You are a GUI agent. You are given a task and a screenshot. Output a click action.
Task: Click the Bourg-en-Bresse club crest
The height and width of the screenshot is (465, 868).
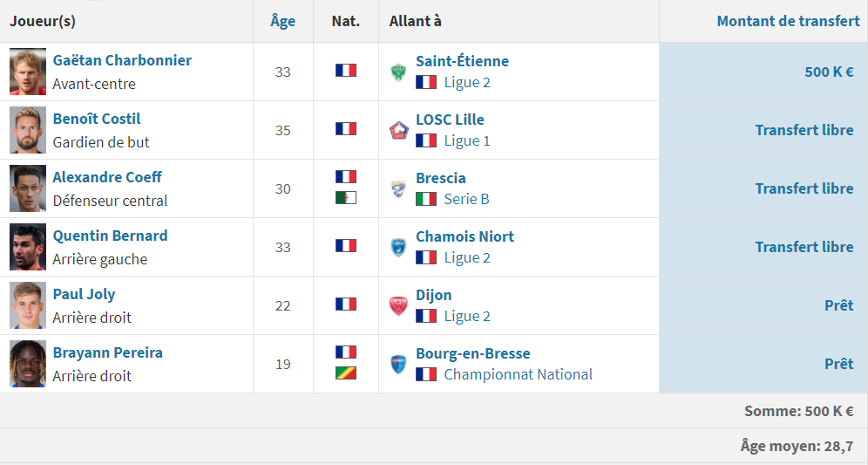click(398, 364)
